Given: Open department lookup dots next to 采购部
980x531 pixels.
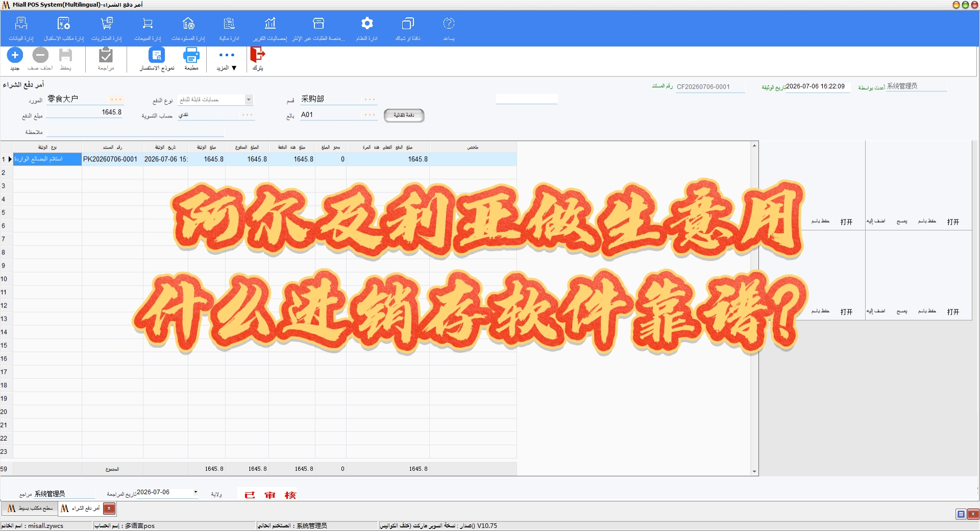Looking at the screenshot, I should (370, 100).
